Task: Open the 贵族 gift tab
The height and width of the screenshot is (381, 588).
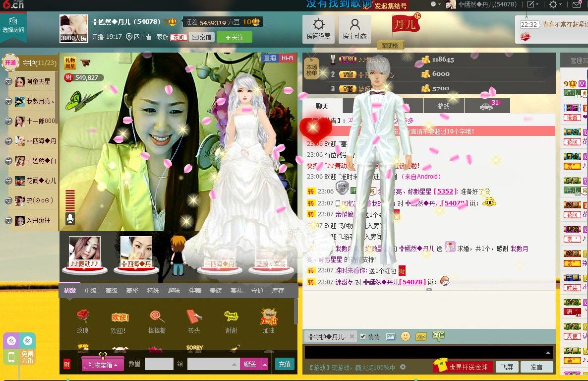Action: (x=216, y=290)
